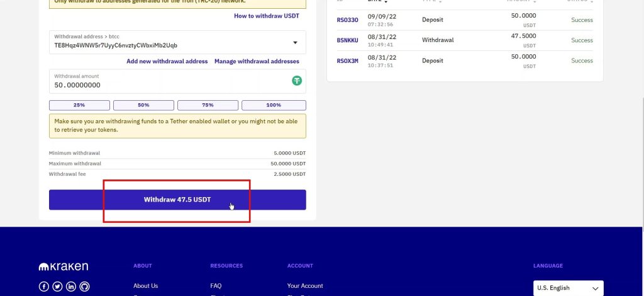Image resolution: width=644 pixels, height=296 pixels.
Task: Select 50% of balance
Action: pos(143,105)
